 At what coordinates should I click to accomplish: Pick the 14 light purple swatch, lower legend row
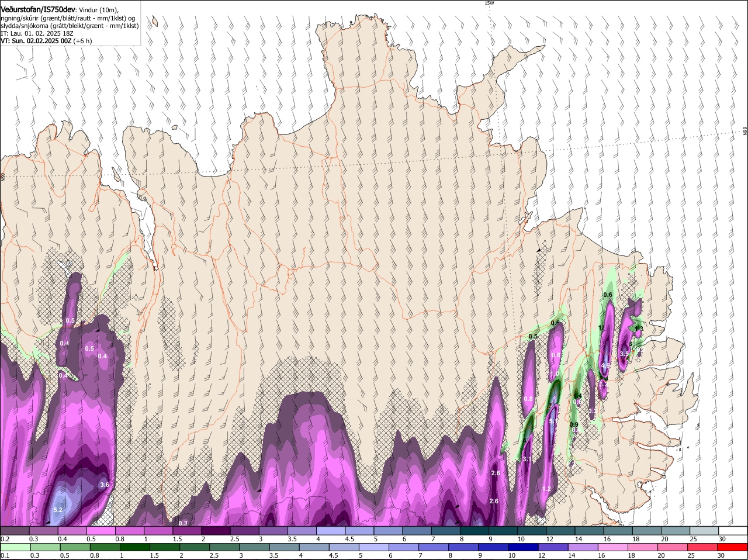tap(583, 547)
